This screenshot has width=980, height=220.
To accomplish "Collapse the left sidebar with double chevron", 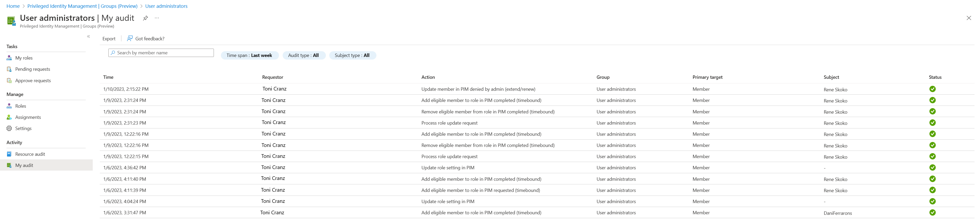I will pos(89,36).
